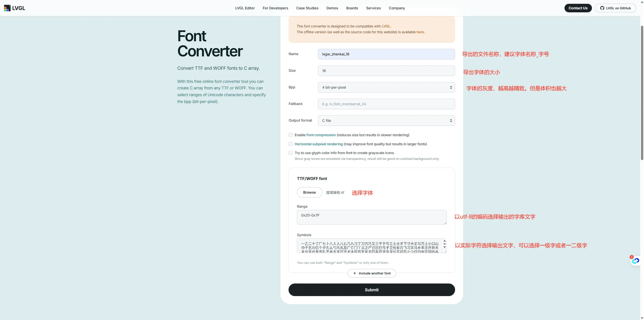Click the Symbols textarea up arrow
The height and width of the screenshot is (320, 644).
pos(445,241)
